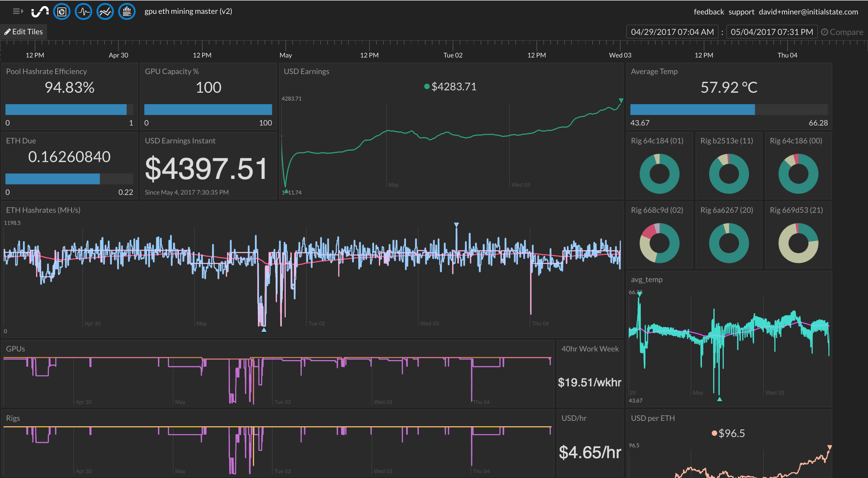This screenshot has height=478, width=868.
Task: Click the 05/04/2017 end date field
Action: (772, 32)
